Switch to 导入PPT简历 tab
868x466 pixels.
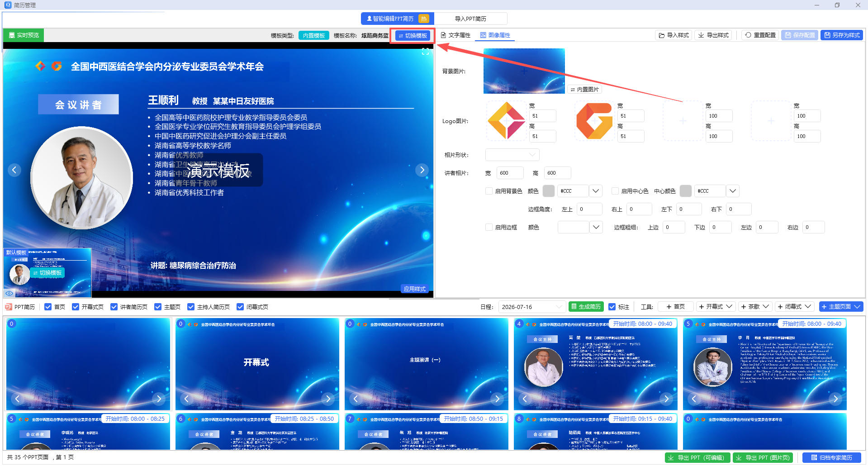470,19
